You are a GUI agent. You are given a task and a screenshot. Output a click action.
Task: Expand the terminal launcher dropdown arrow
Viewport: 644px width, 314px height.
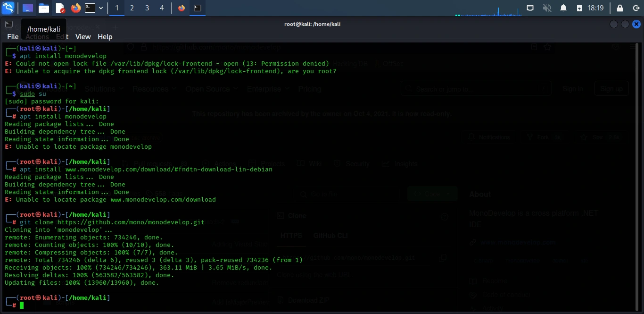[101, 8]
